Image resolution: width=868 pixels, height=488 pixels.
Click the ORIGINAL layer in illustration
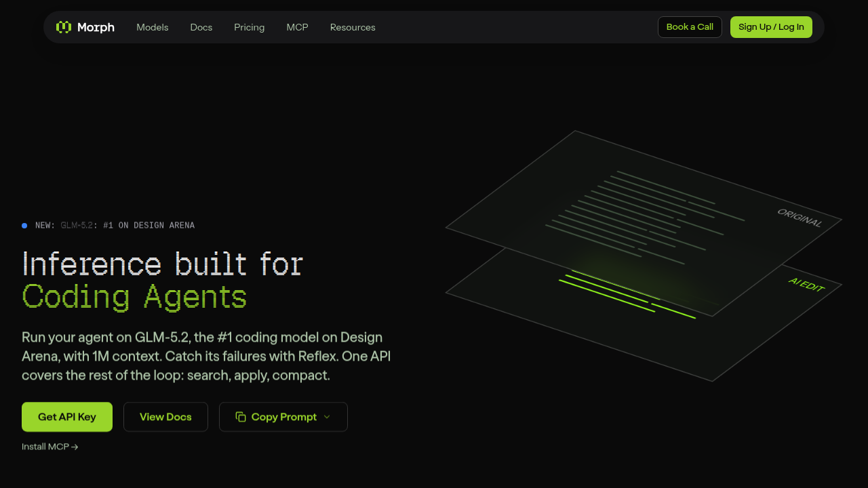click(x=644, y=223)
